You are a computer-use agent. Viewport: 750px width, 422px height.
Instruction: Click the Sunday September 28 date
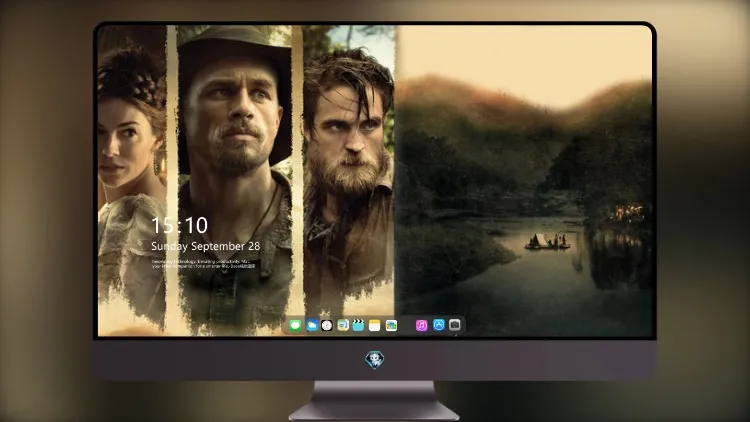click(206, 246)
